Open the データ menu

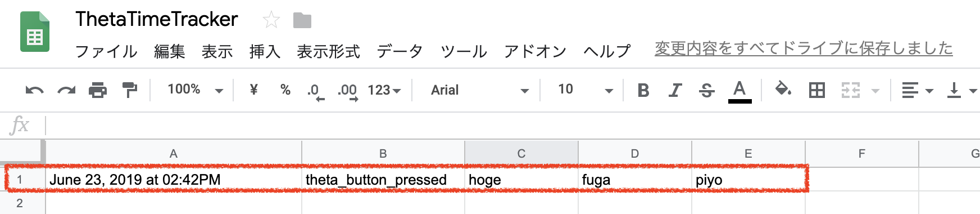400,51
